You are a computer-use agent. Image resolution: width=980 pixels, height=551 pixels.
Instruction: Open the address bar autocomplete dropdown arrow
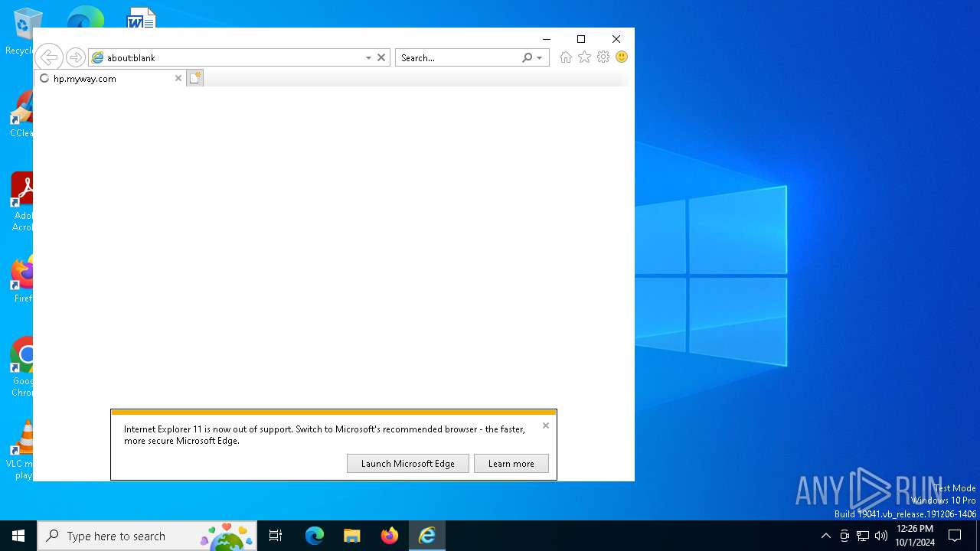coord(368,57)
